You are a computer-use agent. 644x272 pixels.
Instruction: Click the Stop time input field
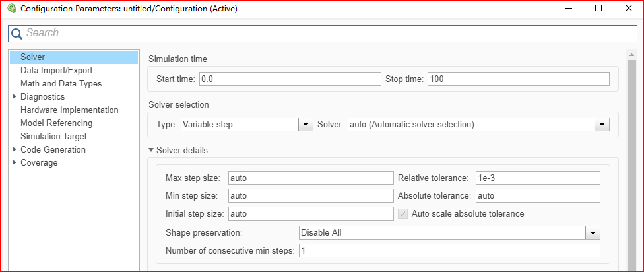coord(518,79)
